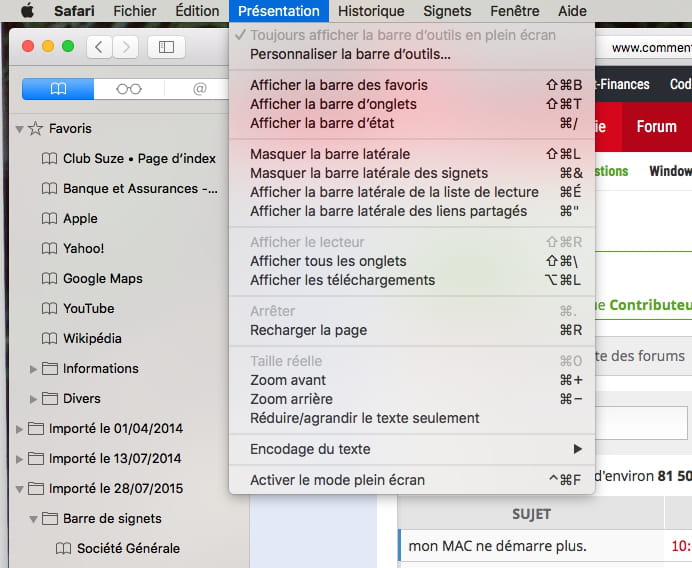Expand the Importé le 13/07/2014 triangle
Screen dimensions: 692x568
click(19, 459)
